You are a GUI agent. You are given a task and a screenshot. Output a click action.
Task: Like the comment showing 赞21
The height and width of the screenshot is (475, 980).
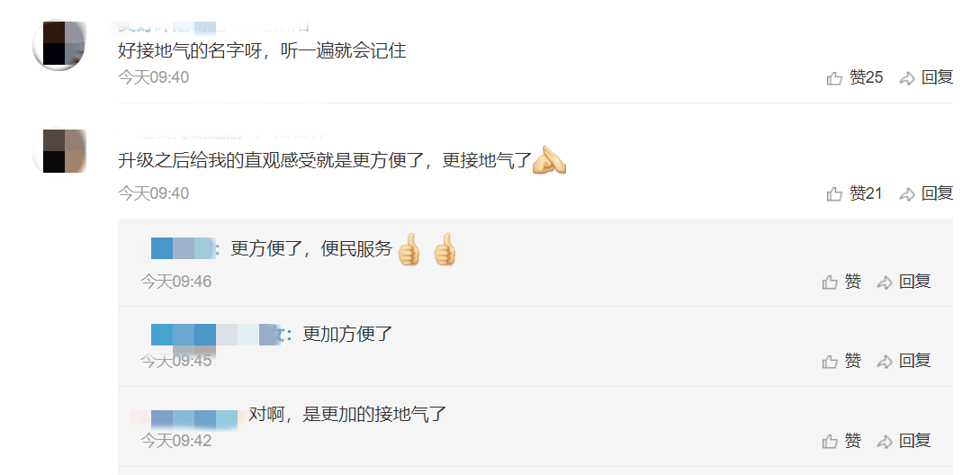(854, 193)
